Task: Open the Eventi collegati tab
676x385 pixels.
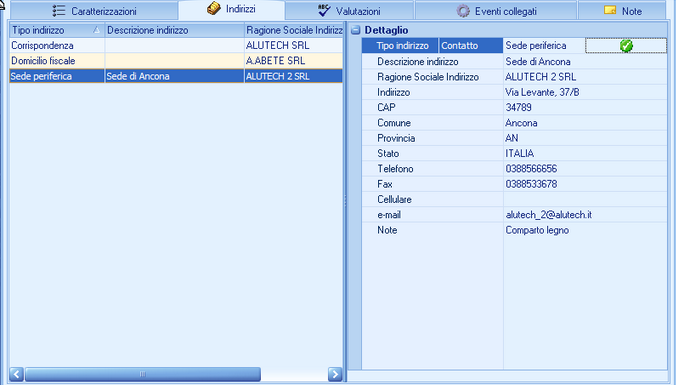Action: (x=496, y=10)
